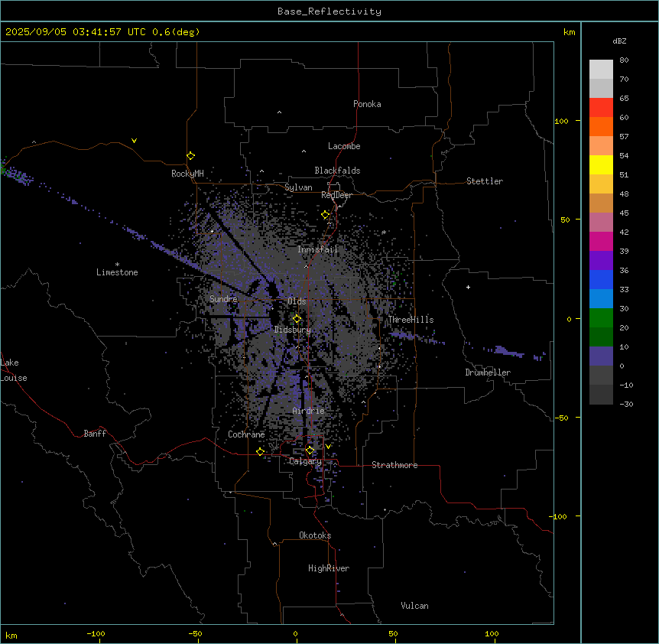This screenshot has width=659, height=644.
Task: Select the Drumheller city label
Action: [x=488, y=372]
